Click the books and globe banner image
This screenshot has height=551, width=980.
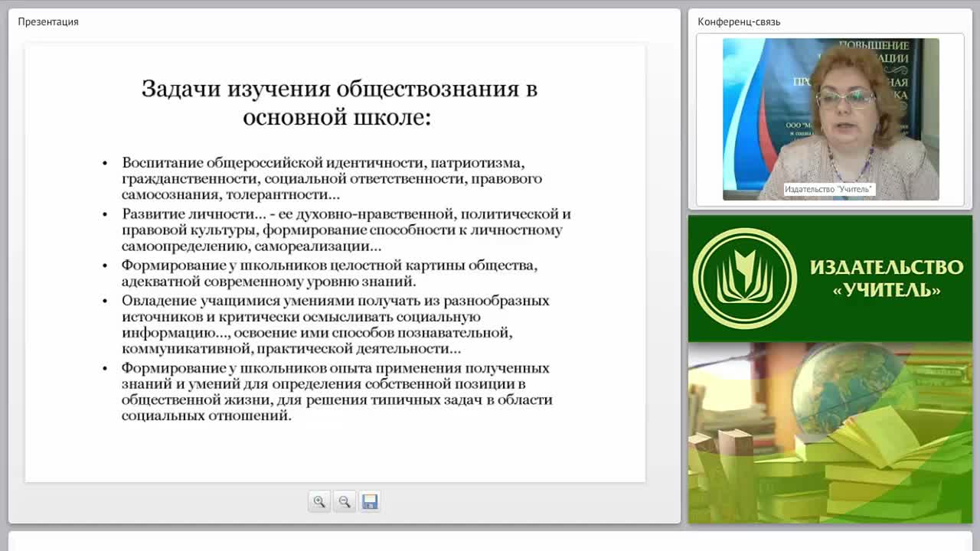(830, 432)
